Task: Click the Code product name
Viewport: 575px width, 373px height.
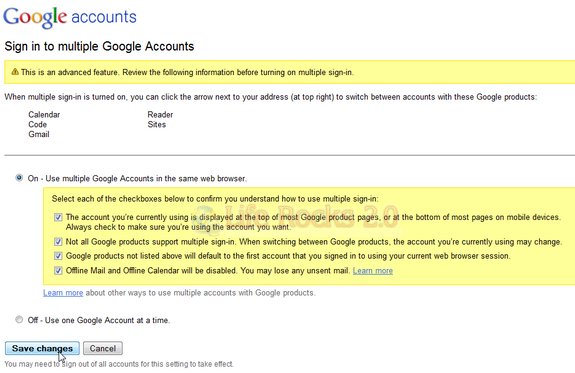Action: pos(37,124)
